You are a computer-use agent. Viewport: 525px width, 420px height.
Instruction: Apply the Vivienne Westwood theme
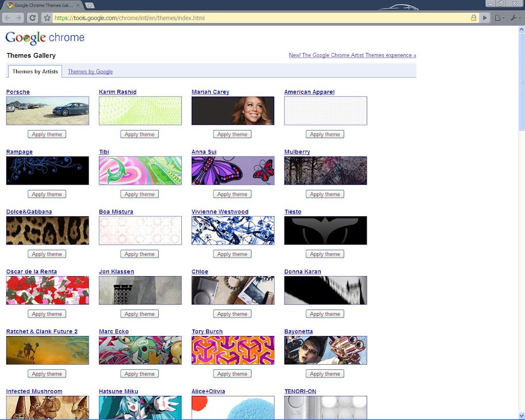point(233,254)
